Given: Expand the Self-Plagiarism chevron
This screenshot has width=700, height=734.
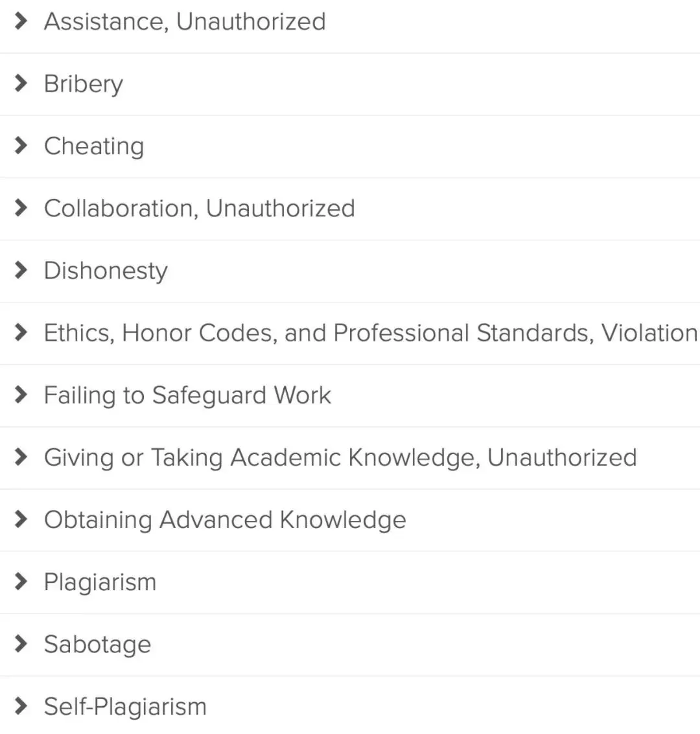Looking at the screenshot, I should pyautogui.click(x=21, y=705).
